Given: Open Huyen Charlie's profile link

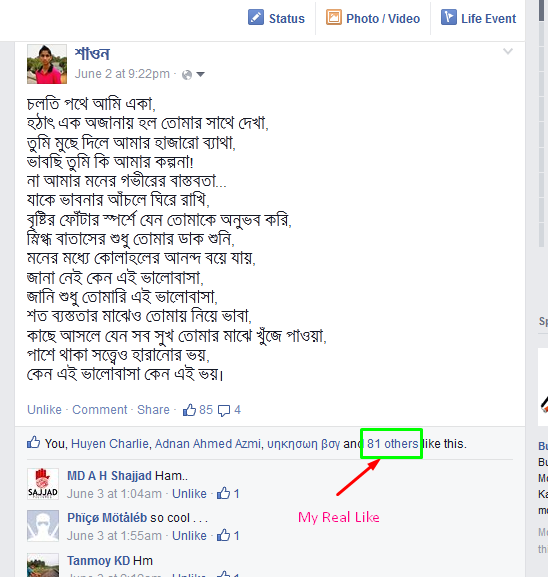Looking at the screenshot, I should point(110,443).
